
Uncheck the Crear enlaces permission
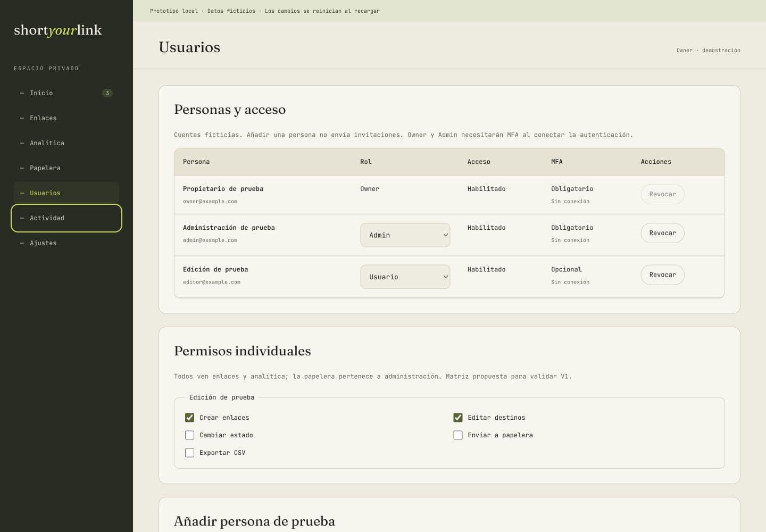click(x=189, y=418)
